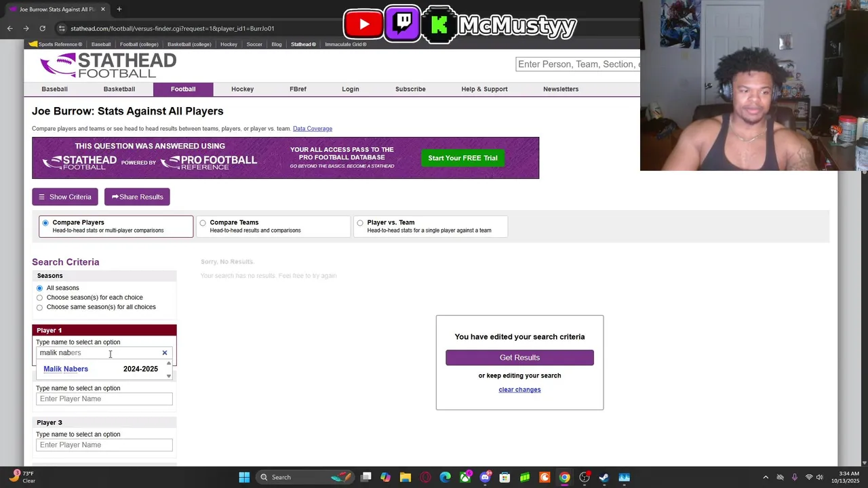Viewport: 868px width, 488px height.
Task: Open Discord from the taskbar
Action: [485, 477]
